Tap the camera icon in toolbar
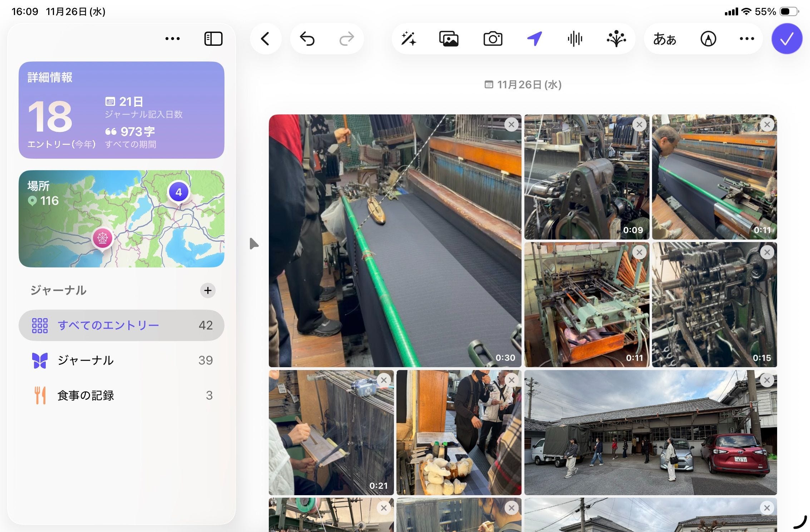This screenshot has width=810, height=532. [x=493, y=39]
